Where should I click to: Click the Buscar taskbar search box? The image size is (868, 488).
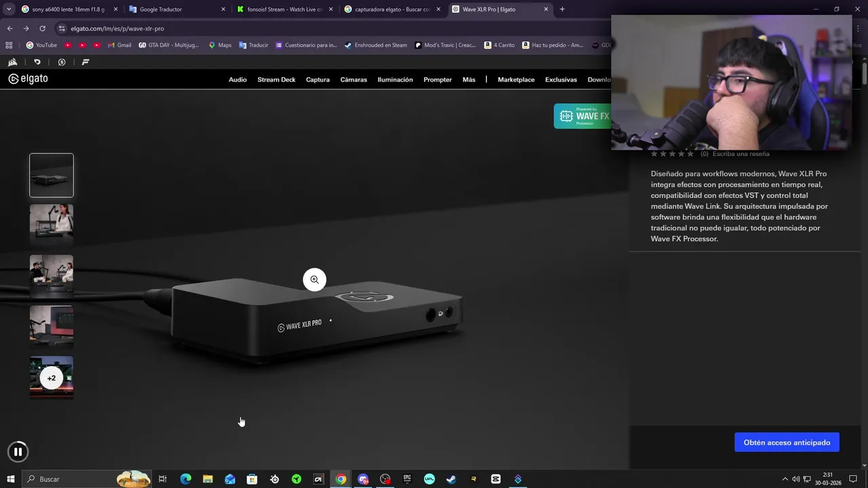point(87,479)
